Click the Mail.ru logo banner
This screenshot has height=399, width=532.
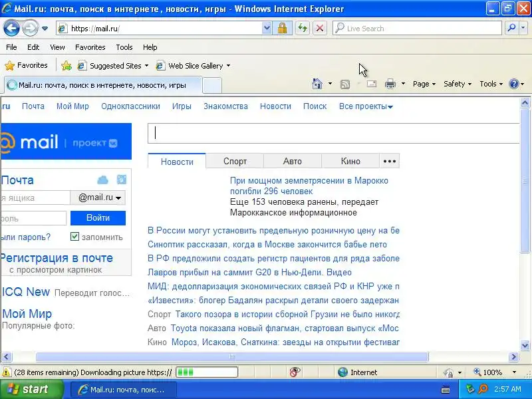[66, 142]
